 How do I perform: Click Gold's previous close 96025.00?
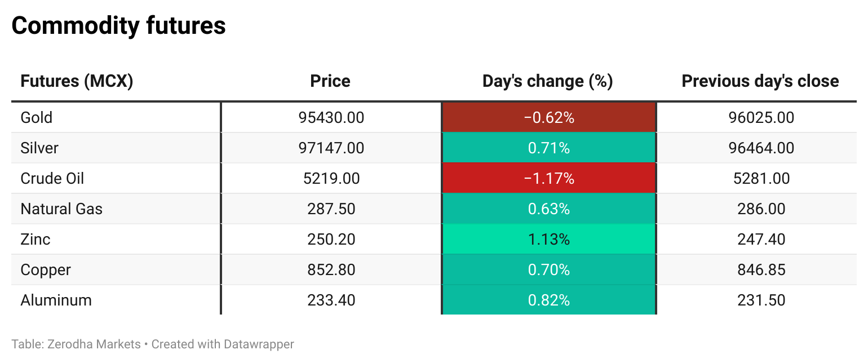pyautogui.click(x=761, y=118)
